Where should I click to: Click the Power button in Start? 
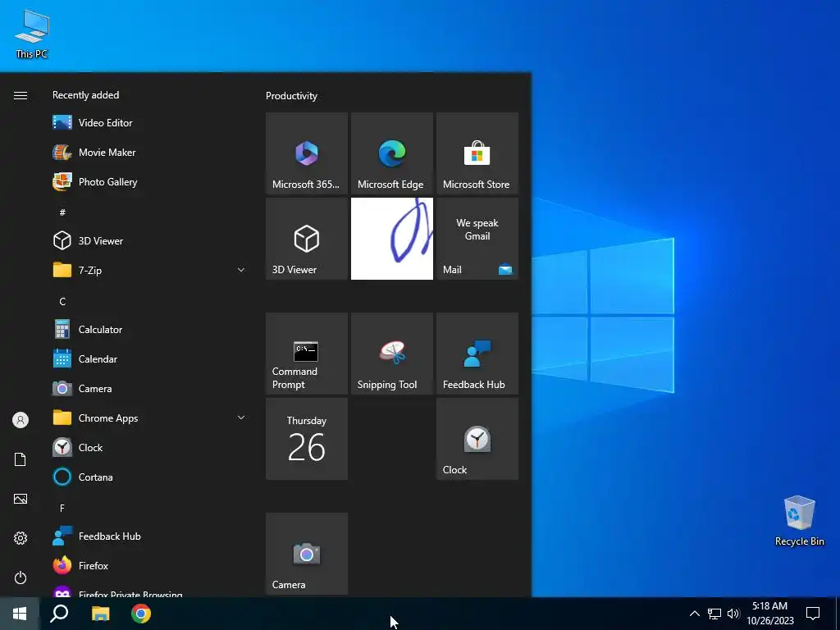[x=21, y=577]
